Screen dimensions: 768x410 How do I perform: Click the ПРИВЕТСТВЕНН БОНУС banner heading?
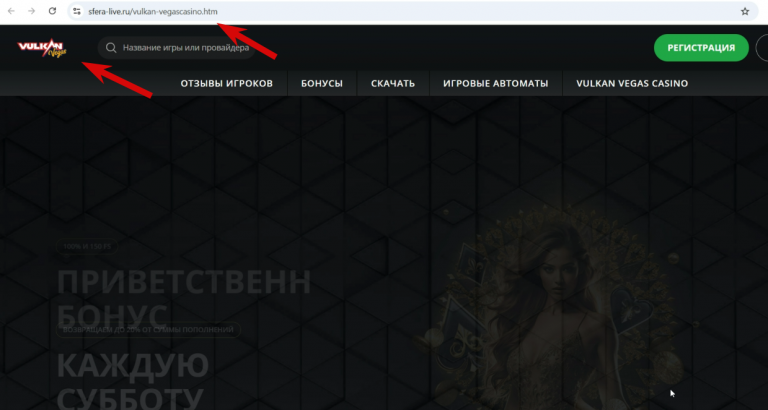click(x=184, y=299)
